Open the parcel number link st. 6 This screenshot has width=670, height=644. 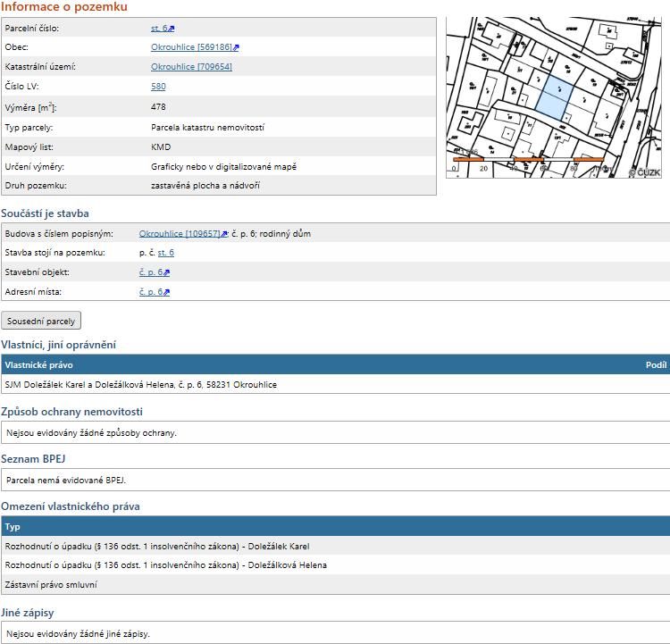(x=159, y=29)
